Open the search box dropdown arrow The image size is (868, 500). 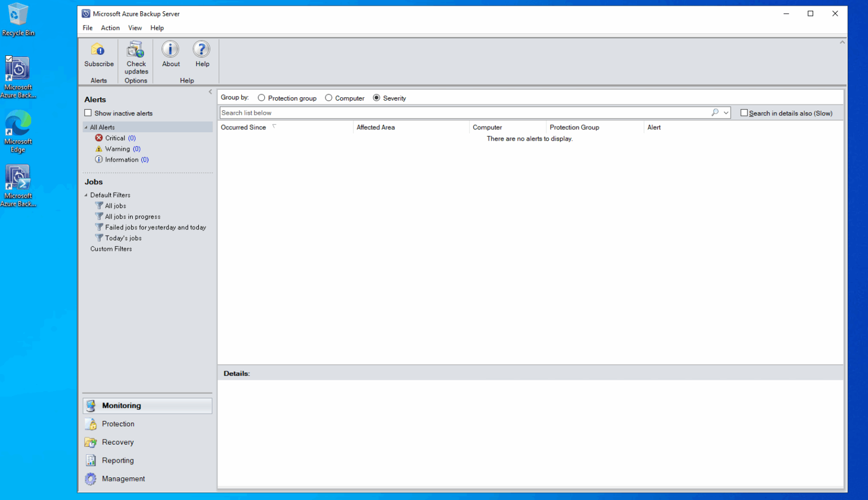tap(726, 113)
